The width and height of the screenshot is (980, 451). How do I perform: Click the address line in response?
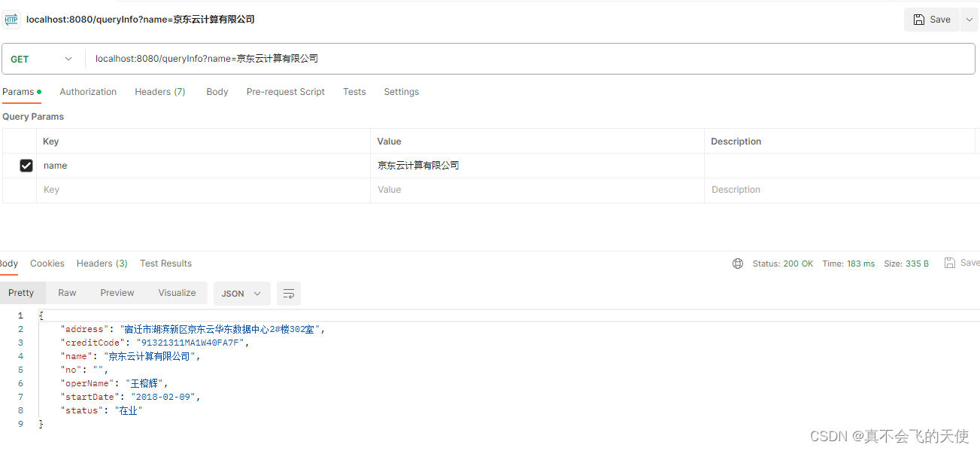tap(193, 329)
